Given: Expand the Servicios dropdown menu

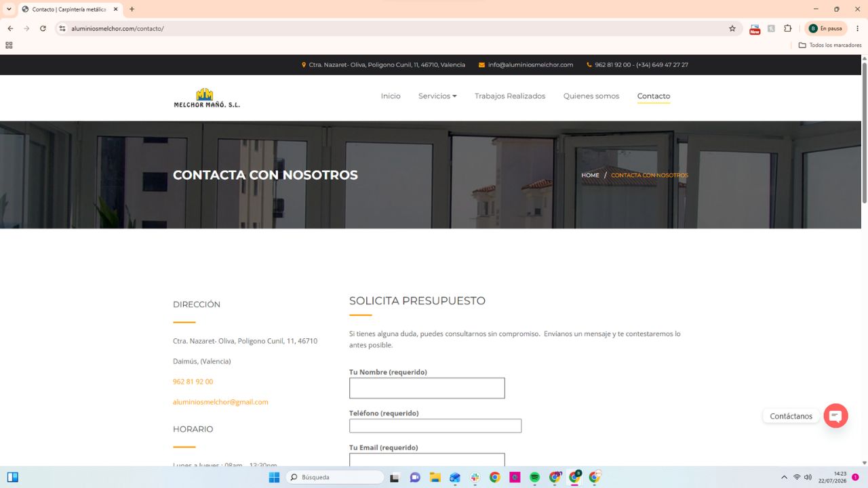Looking at the screenshot, I should pyautogui.click(x=437, y=96).
